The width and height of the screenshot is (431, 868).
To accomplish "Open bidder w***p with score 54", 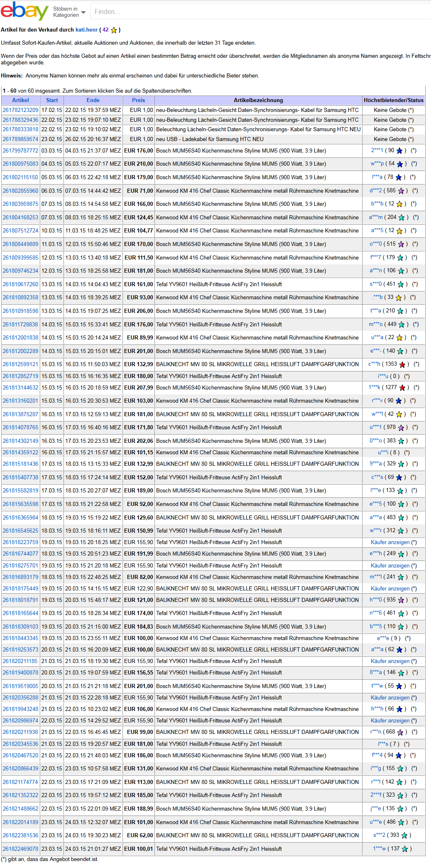I will (377, 164).
